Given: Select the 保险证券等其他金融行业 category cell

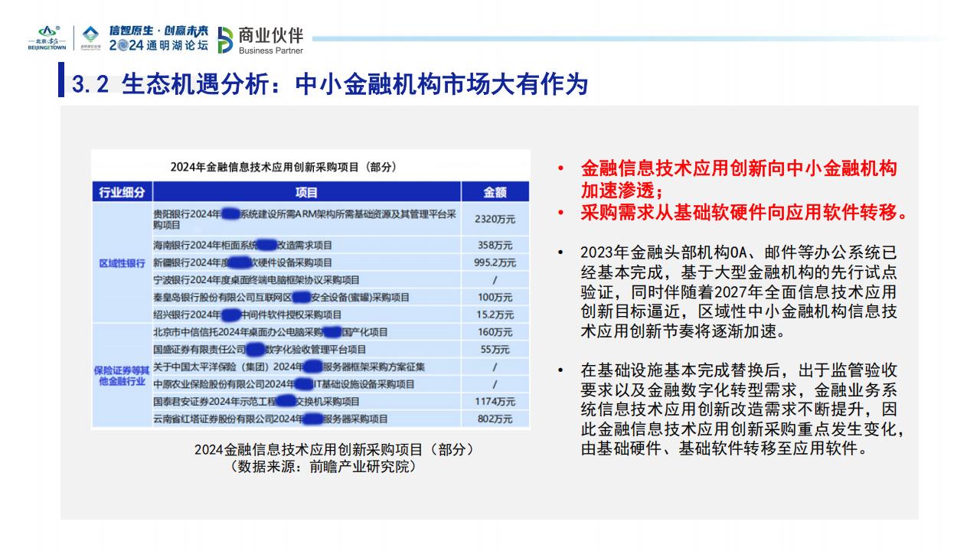Looking at the screenshot, I should tap(122, 375).
